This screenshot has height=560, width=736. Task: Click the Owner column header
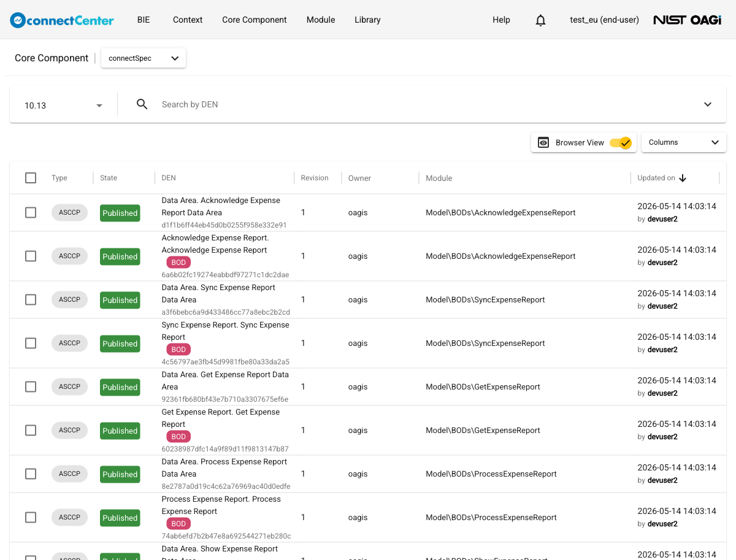(359, 178)
